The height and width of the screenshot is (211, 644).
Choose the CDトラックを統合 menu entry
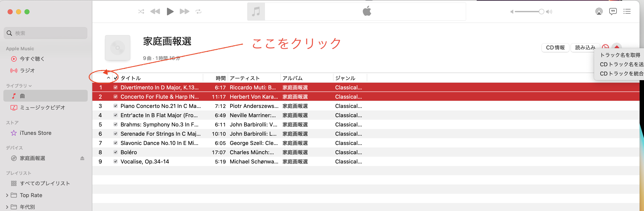point(621,74)
